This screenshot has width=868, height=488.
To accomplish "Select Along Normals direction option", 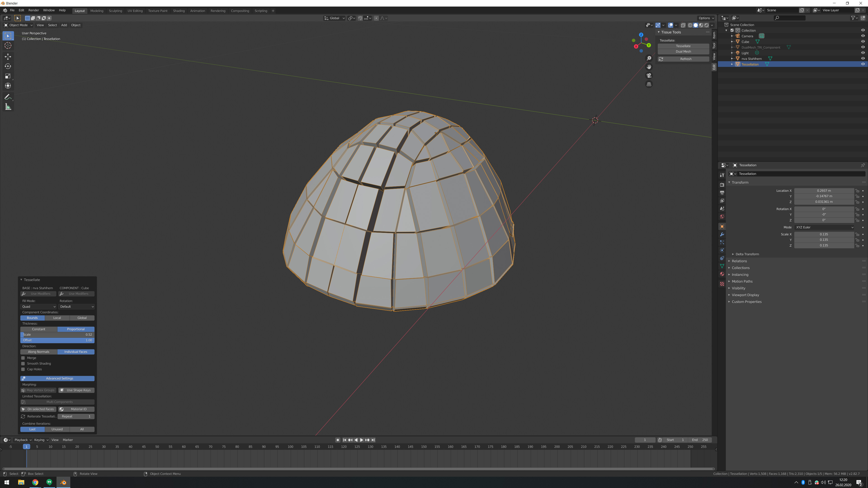I will 39,352.
